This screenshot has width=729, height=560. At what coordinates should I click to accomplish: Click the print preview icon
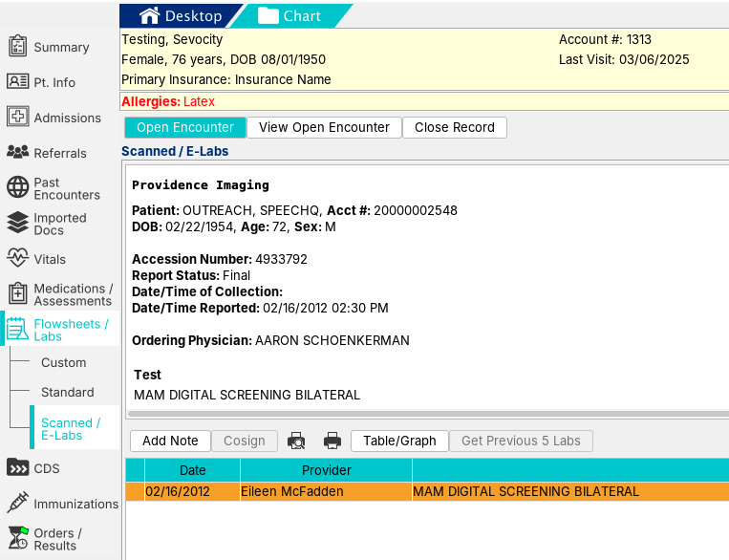[296, 441]
